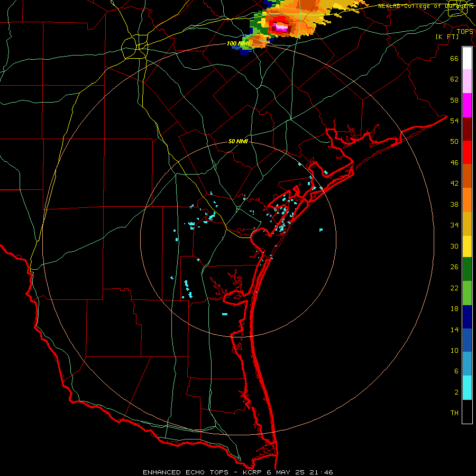This screenshot has width=476, height=476.
Task: Click the pink-white core of the storm cell
Action: pos(281,28)
